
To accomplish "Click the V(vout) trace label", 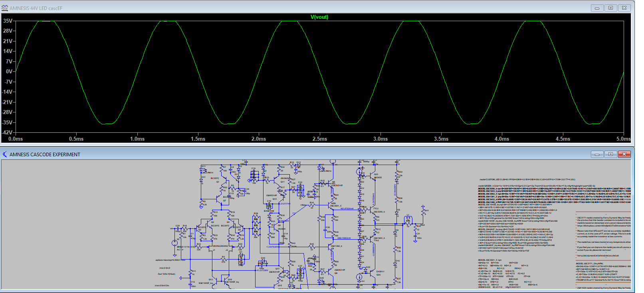I will pyautogui.click(x=319, y=17).
